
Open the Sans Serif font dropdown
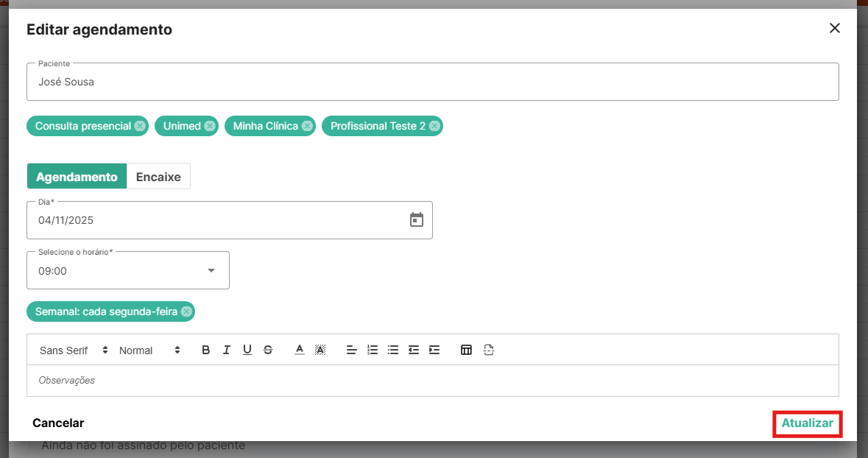(74, 350)
